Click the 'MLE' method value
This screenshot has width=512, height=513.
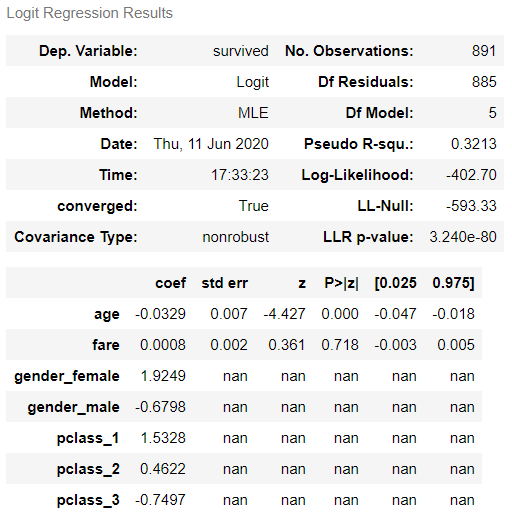click(253, 113)
